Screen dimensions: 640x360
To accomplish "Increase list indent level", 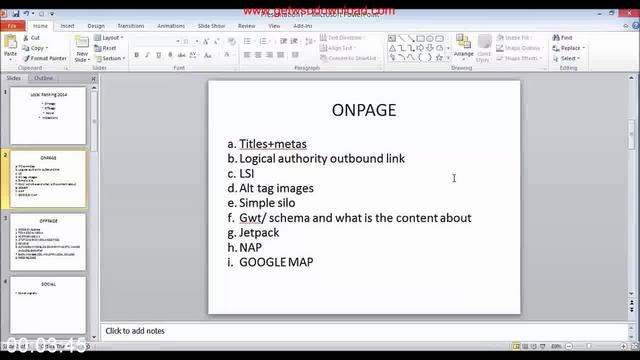I will pos(294,41).
